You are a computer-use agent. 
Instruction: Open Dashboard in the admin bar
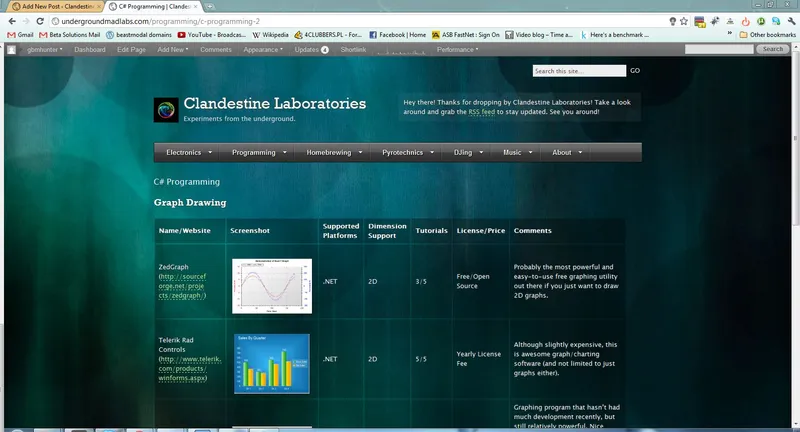89,49
